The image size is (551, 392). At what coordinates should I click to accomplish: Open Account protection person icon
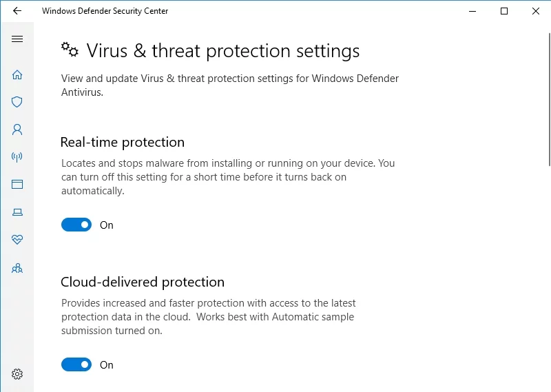pyautogui.click(x=17, y=130)
